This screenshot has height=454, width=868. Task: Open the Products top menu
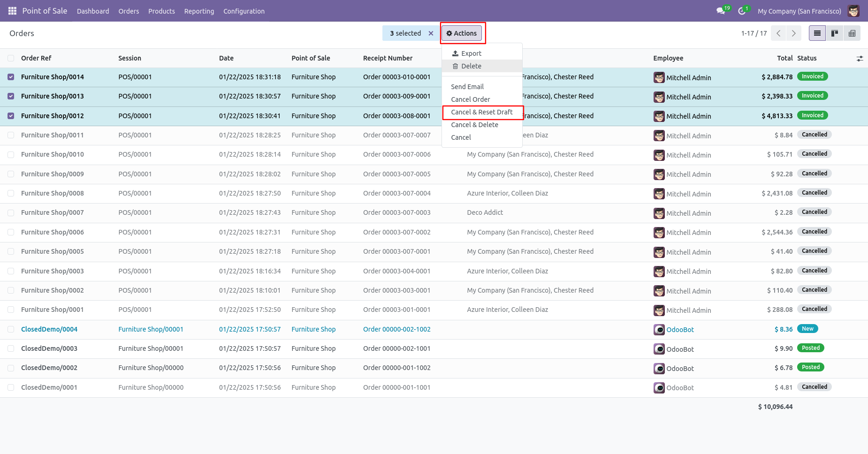point(161,11)
